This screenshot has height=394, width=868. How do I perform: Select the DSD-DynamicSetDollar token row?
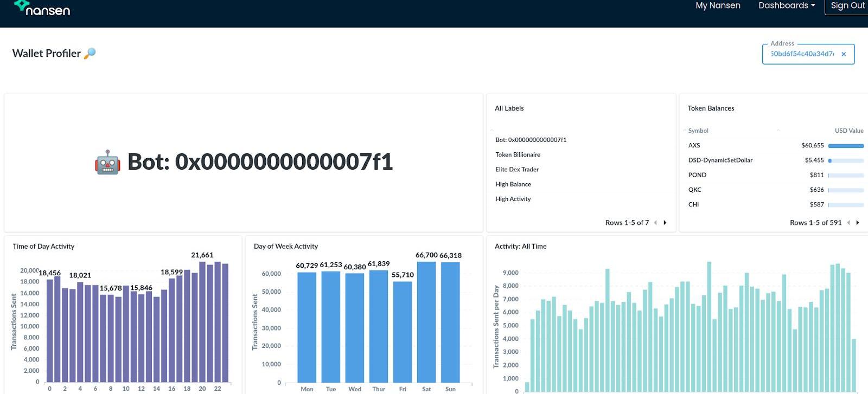pyautogui.click(x=720, y=160)
